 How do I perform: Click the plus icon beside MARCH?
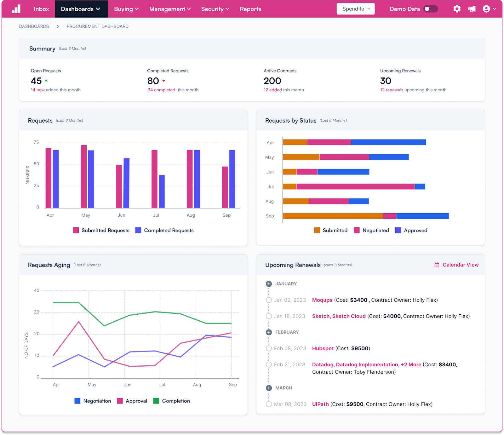click(269, 388)
